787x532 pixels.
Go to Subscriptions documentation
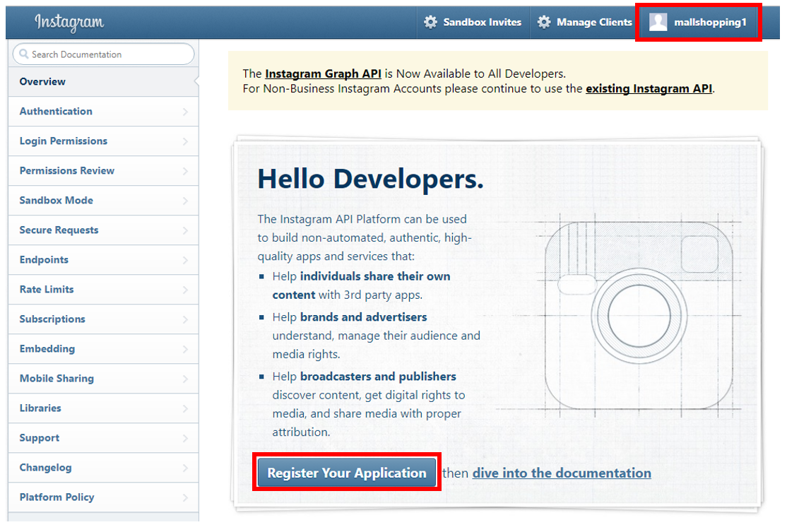click(103, 319)
